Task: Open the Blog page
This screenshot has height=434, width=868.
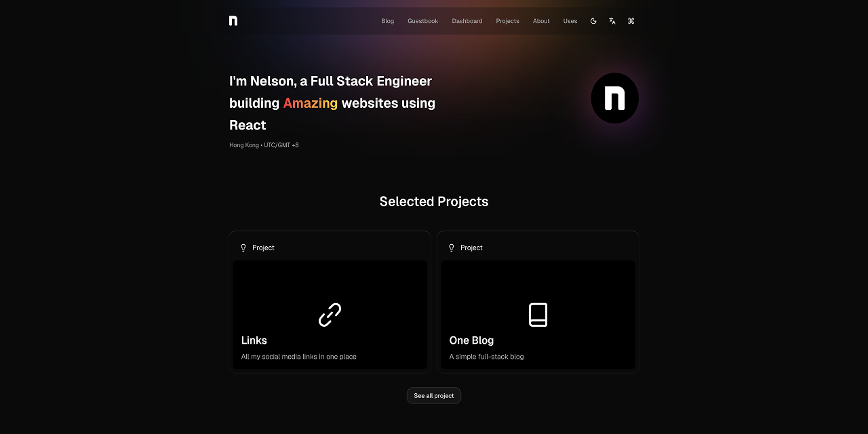Action: [388, 21]
